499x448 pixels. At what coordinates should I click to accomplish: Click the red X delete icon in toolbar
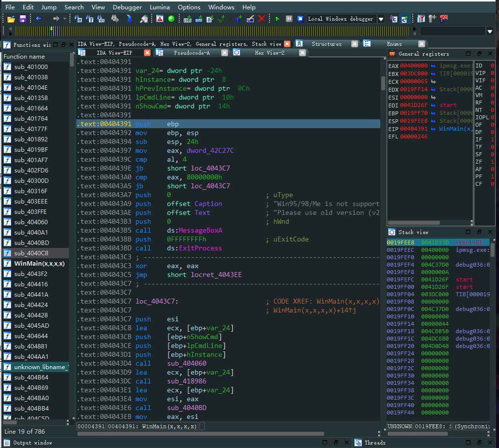click(262, 19)
